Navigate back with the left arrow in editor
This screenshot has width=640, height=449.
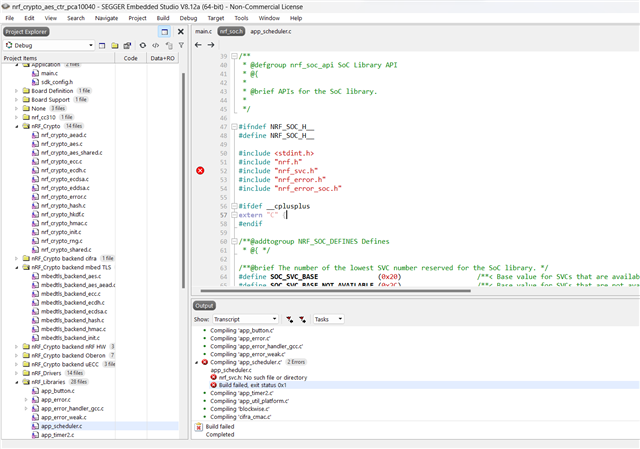[198, 45]
